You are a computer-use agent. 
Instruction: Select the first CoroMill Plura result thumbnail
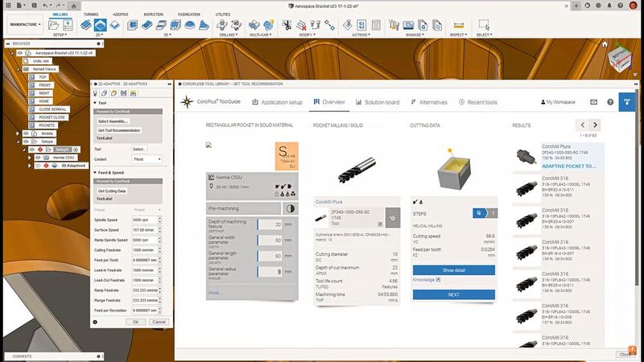[526, 156]
